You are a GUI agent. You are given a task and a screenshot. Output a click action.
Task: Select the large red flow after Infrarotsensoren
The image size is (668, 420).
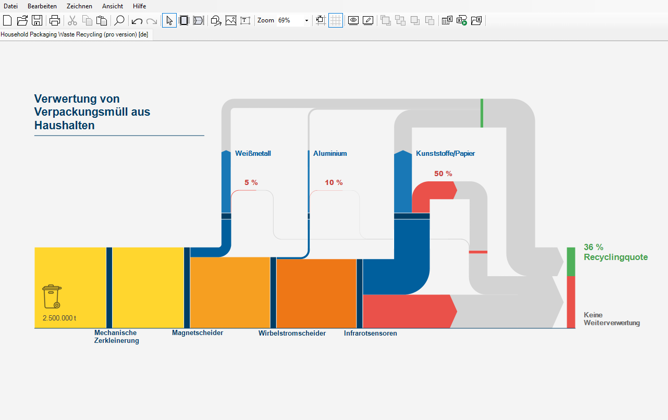[x=408, y=311]
